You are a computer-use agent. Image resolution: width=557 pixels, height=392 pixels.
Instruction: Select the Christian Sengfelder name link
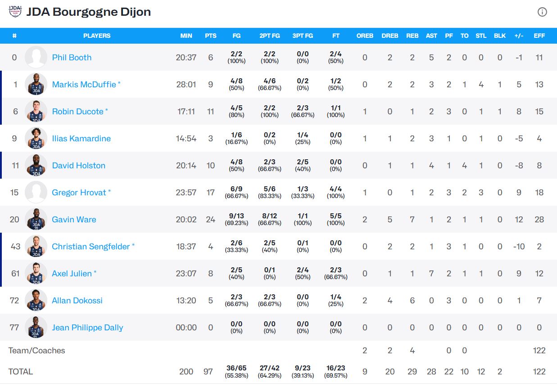pos(91,247)
